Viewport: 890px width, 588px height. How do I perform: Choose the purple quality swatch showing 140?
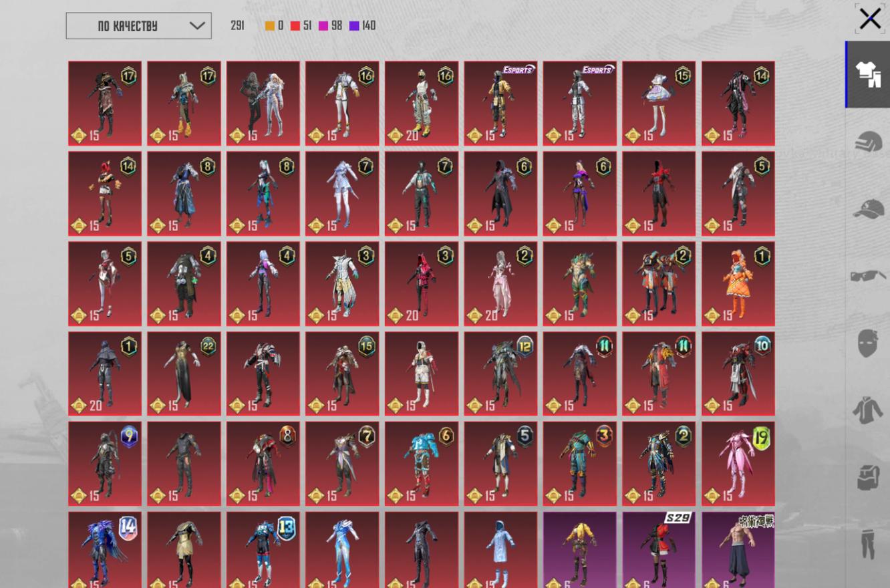tap(354, 26)
